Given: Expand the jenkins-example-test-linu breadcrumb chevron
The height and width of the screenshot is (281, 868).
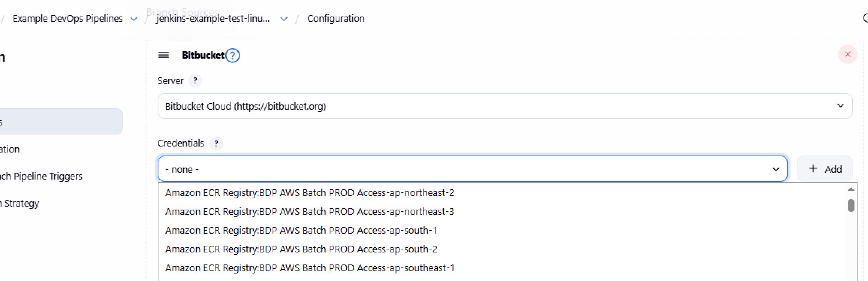Looking at the screenshot, I should pos(284,19).
